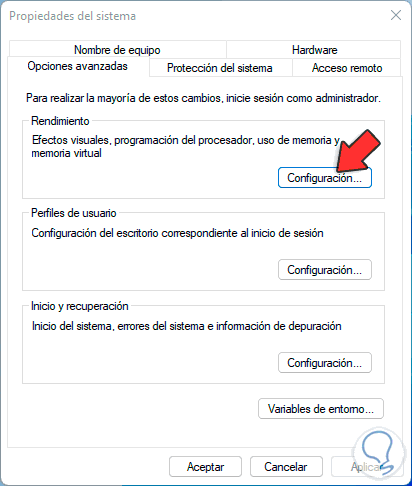
Task: Click the Propiedades del sistema title text
Action: coord(72,16)
